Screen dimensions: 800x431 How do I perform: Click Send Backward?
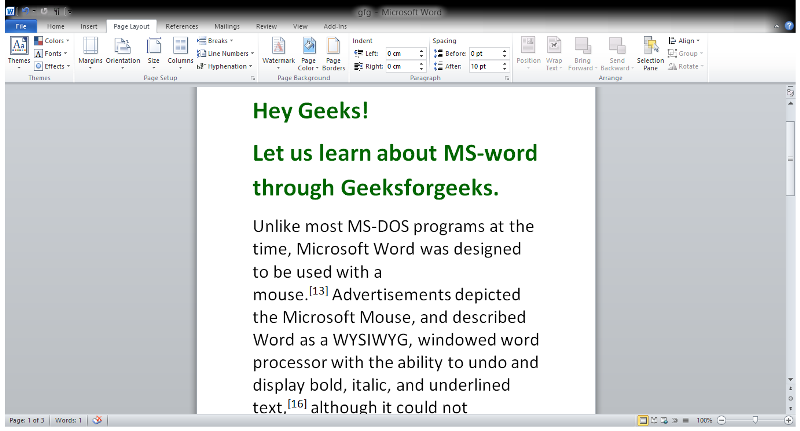tap(617, 53)
